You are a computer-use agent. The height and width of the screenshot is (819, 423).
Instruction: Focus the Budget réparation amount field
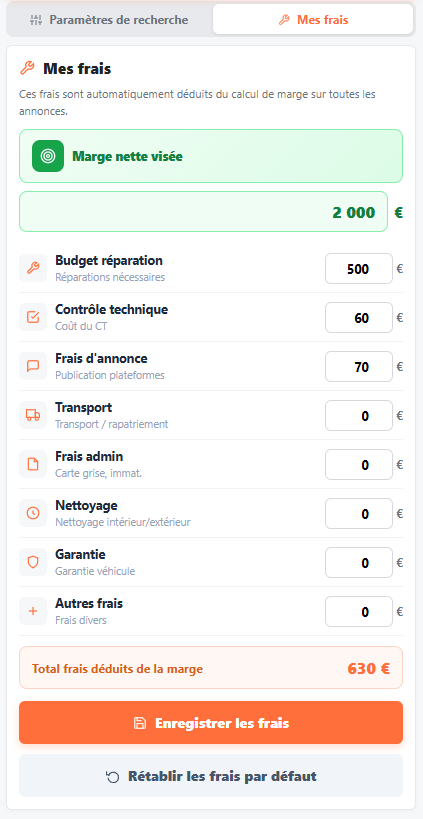[359, 268]
